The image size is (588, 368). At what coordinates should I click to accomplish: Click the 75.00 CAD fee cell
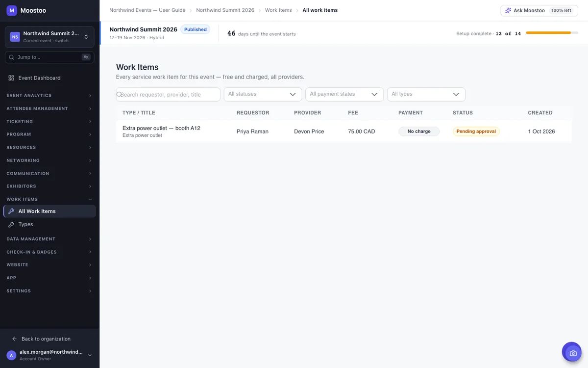tap(362, 131)
